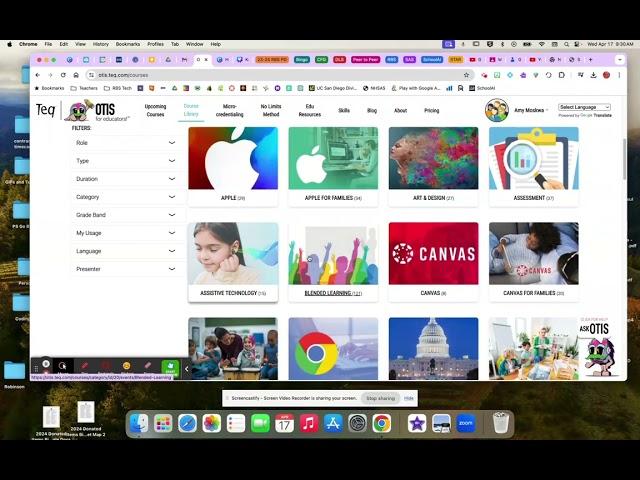
Task: Expand the Type filter
Action: [126, 161]
